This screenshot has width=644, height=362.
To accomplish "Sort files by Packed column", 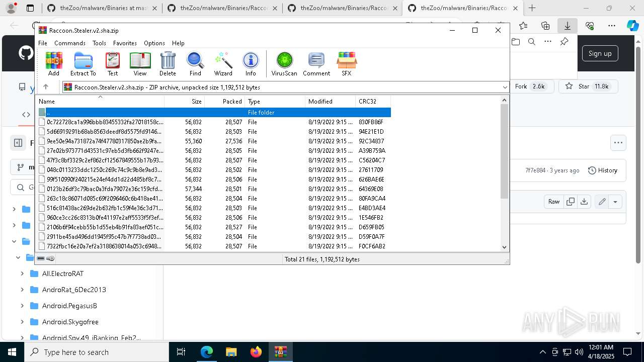I will click(x=224, y=102).
